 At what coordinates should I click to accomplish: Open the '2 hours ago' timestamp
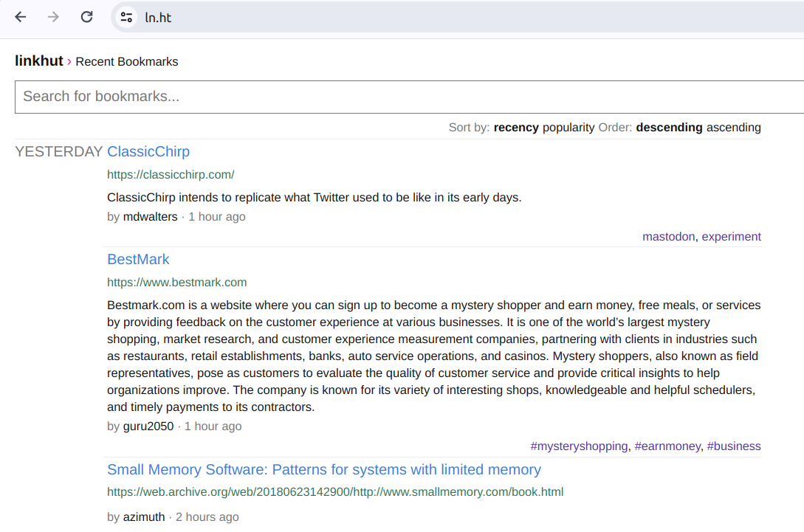207,517
